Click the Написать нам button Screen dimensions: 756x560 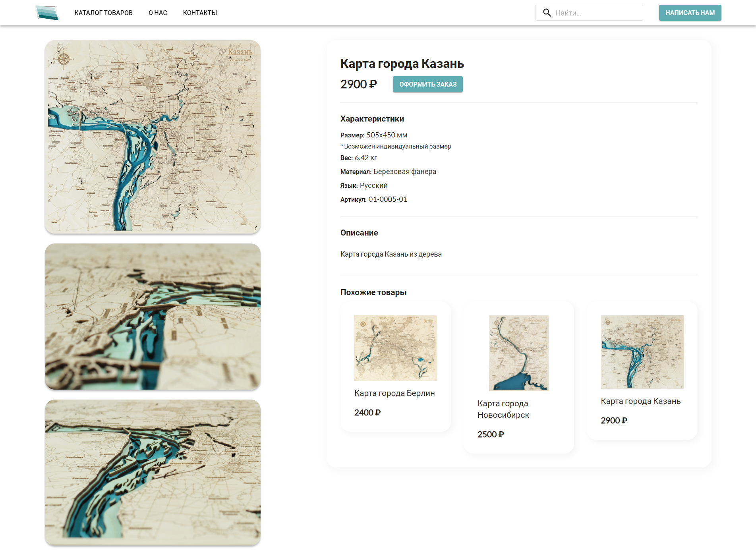coord(690,13)
